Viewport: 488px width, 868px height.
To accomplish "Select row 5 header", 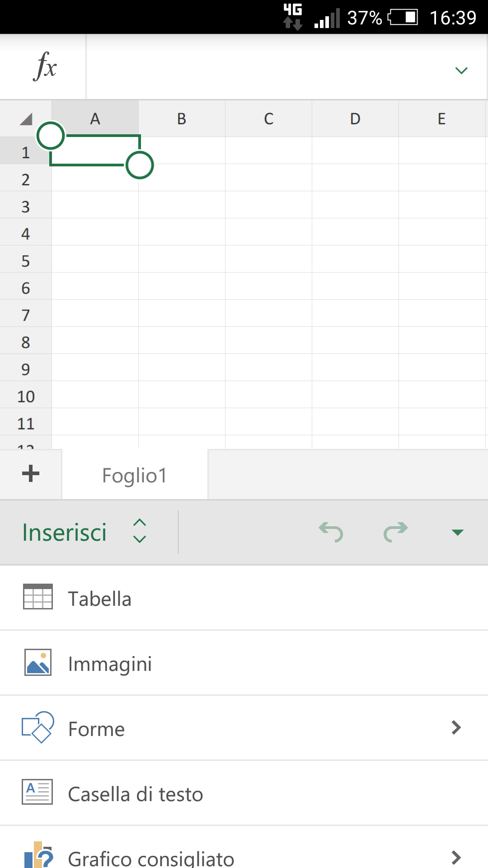I will click(26, 261).
